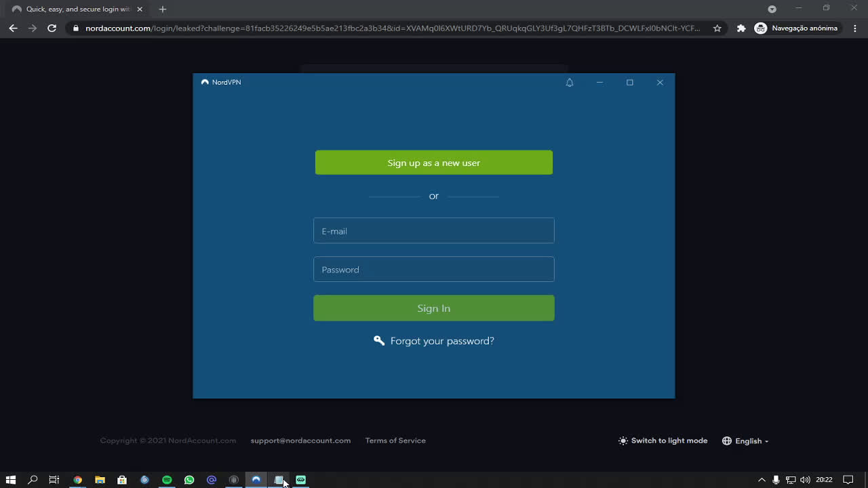The width and height of the screenshot is (868, 488).
Task: Click the microphone tray icon
Action: click(776, 480)
